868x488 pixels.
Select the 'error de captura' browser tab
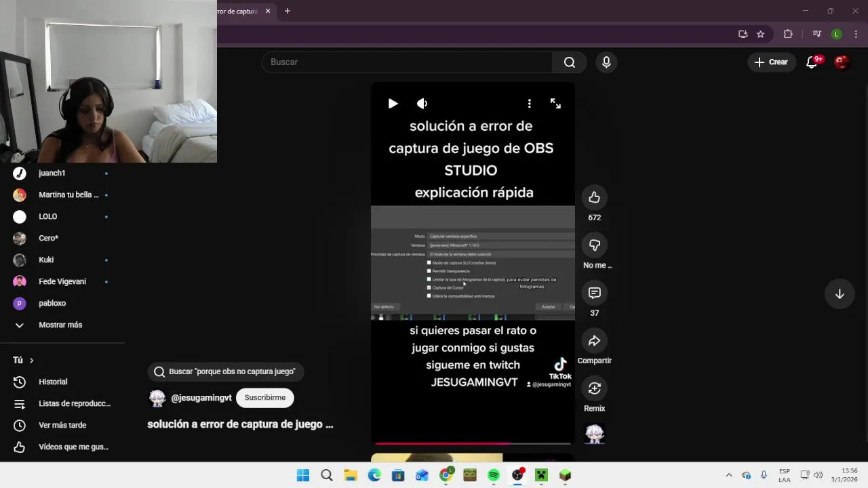(x=239, y=12)
